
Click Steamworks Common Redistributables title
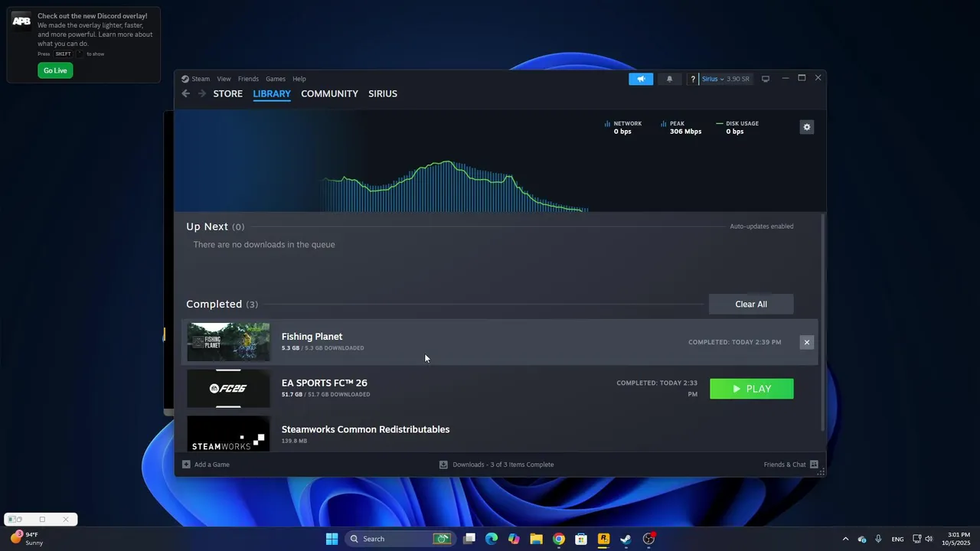click(x=365, y=429)
